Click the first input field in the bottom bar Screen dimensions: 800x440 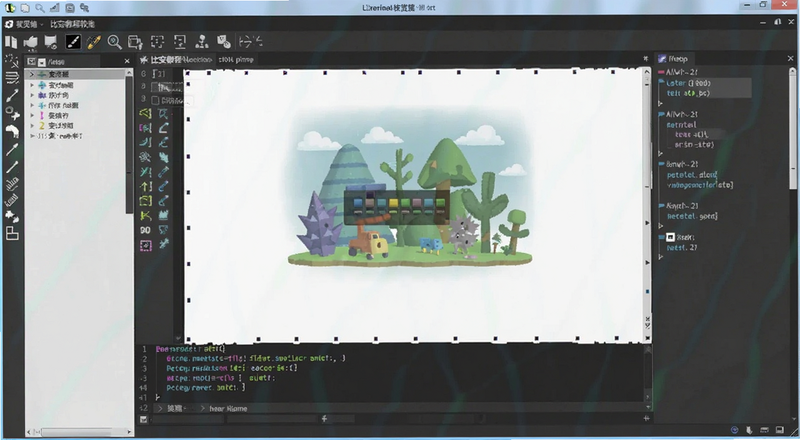tap(187, 419)
